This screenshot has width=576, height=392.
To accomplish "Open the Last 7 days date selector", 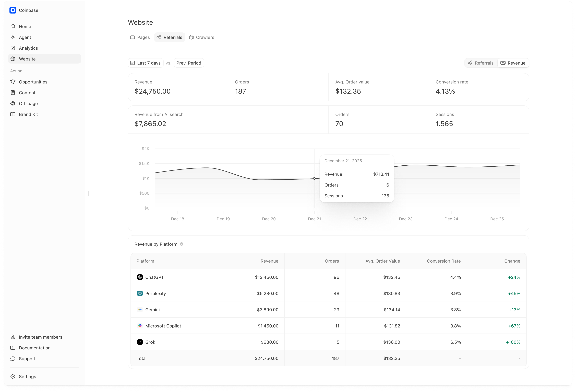I will pos(146,63).
